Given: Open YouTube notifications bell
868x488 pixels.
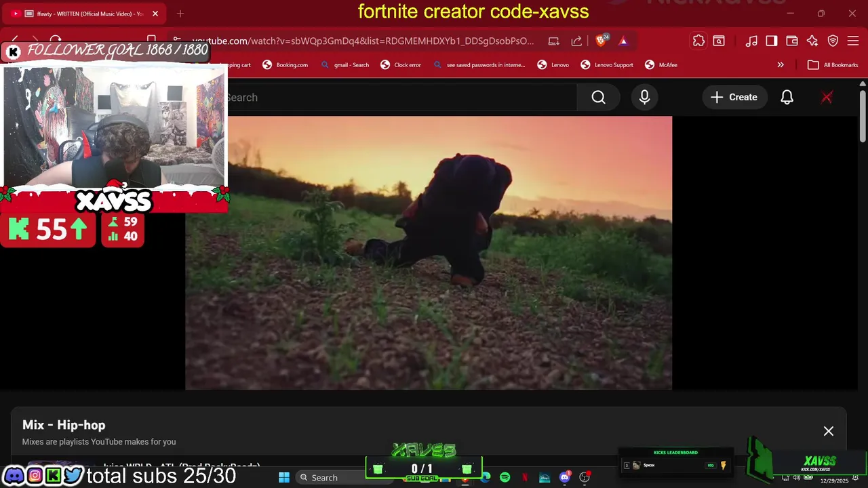Looking at the screenshot, I should [x=787, y=98].
